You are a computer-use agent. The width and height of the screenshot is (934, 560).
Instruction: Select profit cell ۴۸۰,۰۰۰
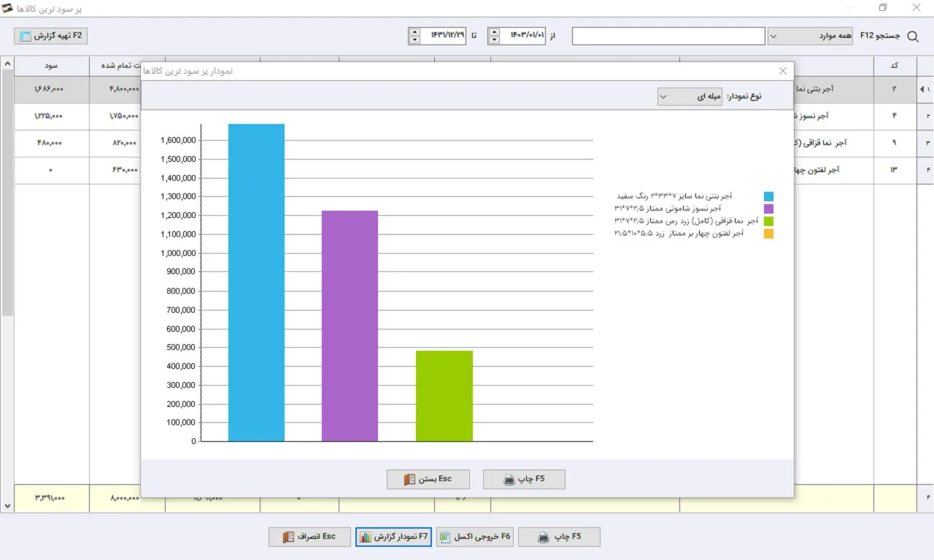50,143
